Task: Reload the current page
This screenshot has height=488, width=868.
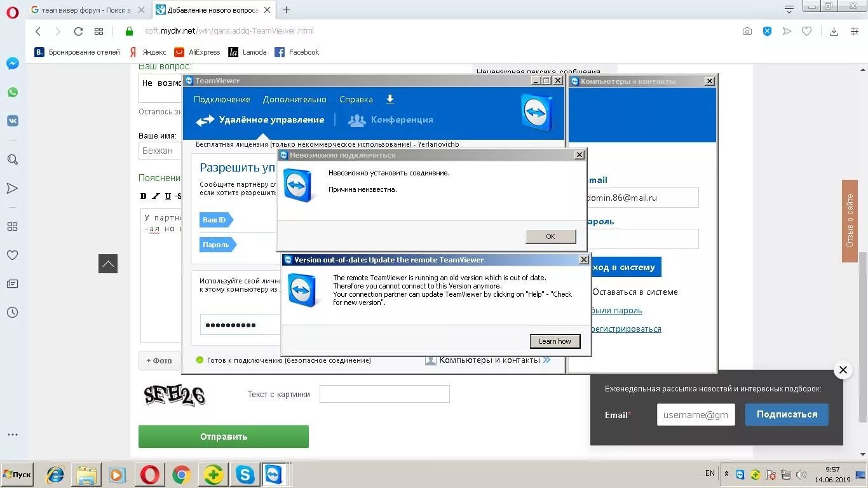Action: pos(78,31)
